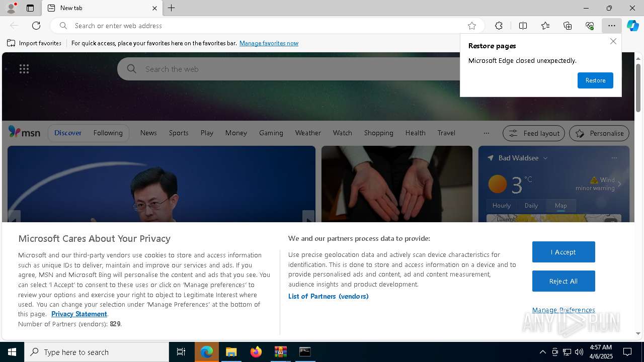
Task: Click the taskbar search box
Action: click(97, 352)
